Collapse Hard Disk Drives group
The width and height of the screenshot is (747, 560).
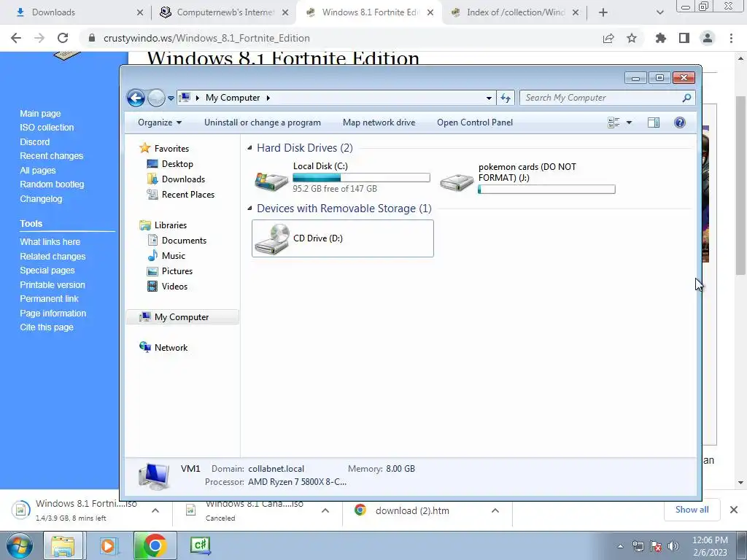[x=249, y=148]
